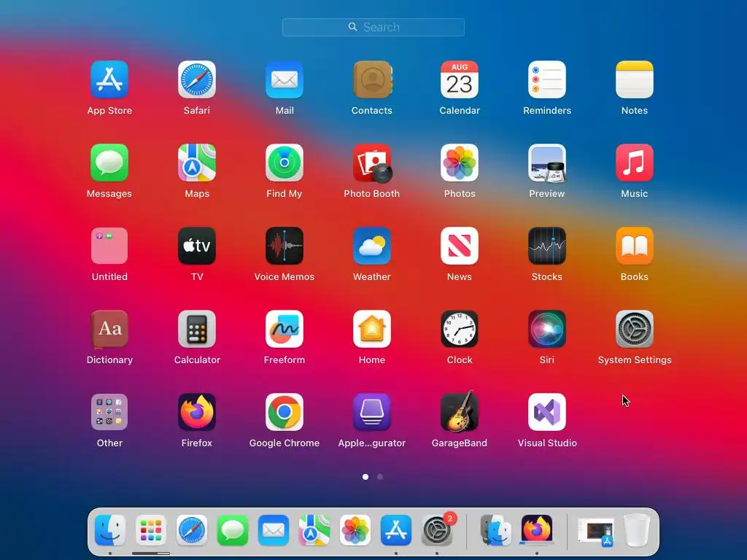Image resolution: width=747 pixels, height=560 pixels.
Task: Open Safari from the Dock
Action: pos(192,530)
